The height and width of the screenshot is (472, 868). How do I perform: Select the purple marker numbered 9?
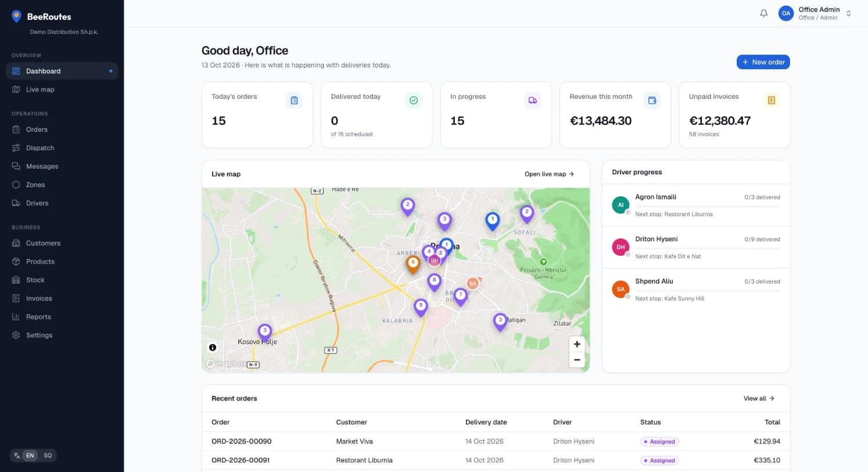point(421,307)
